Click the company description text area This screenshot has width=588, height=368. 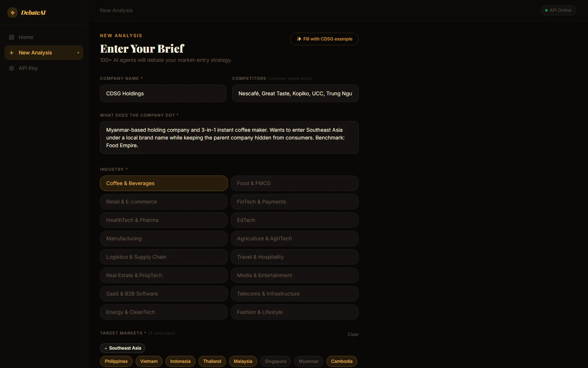pyautogui.click(x=229, y=138)
